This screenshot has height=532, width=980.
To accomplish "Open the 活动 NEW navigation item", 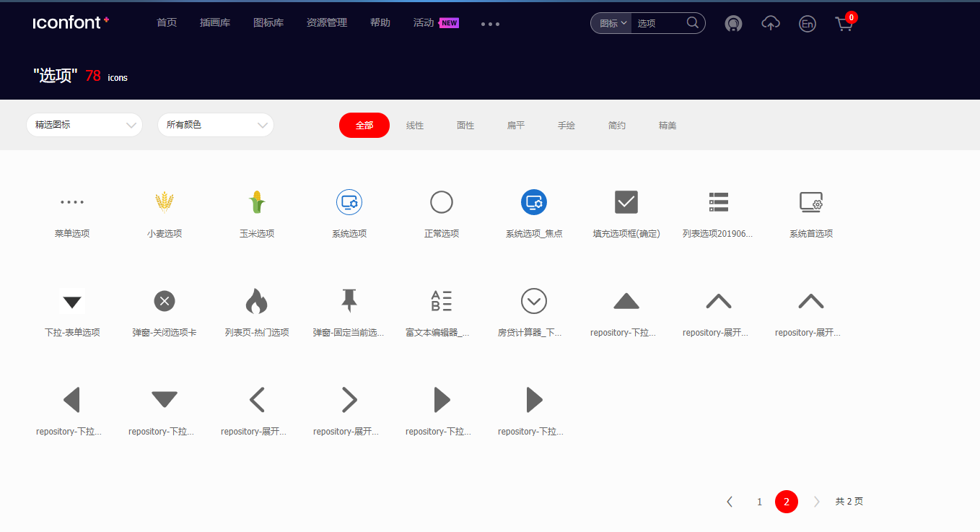I will click(x=436, y=23).
